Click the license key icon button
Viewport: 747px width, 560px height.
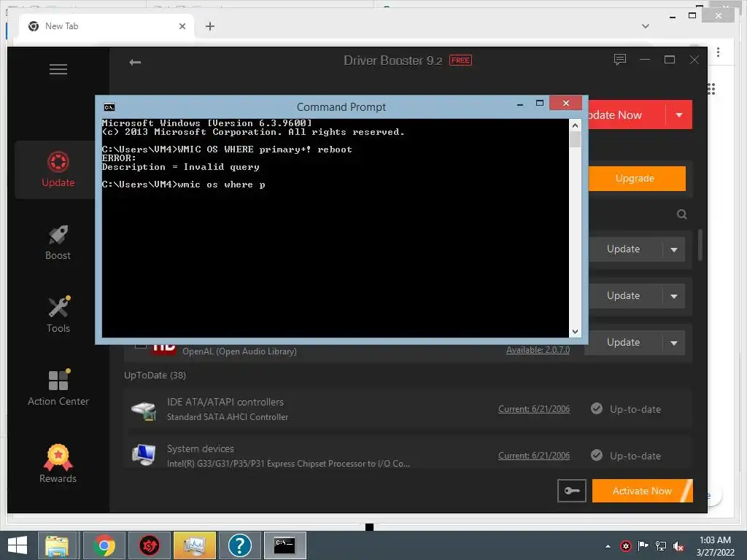572,491
